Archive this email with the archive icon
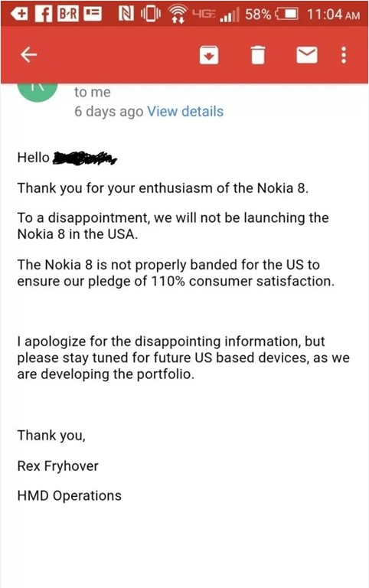The width and height of the screenshot is (369, 588). tap(209, 55)
